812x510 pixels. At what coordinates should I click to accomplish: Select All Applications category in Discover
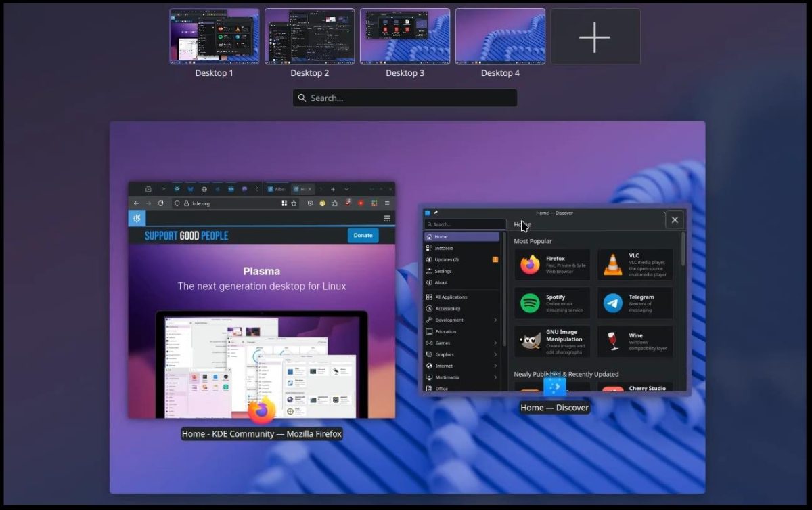(461, 297)
